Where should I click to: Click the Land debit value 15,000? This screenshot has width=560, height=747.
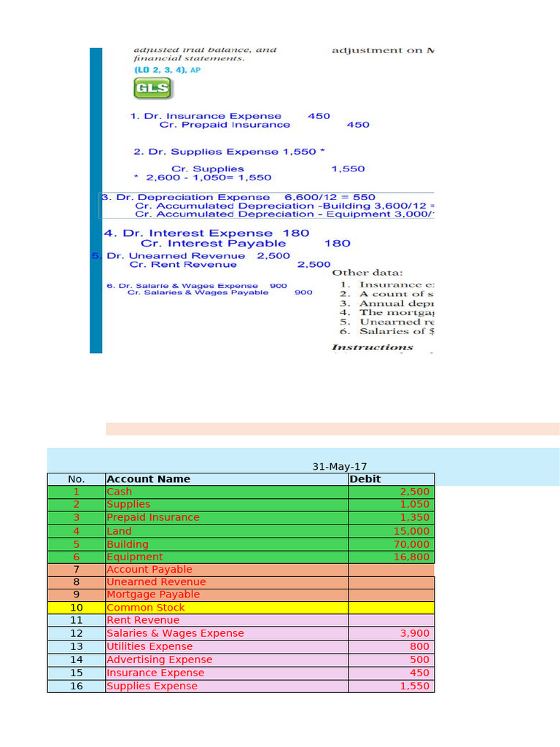coord(392,531)
